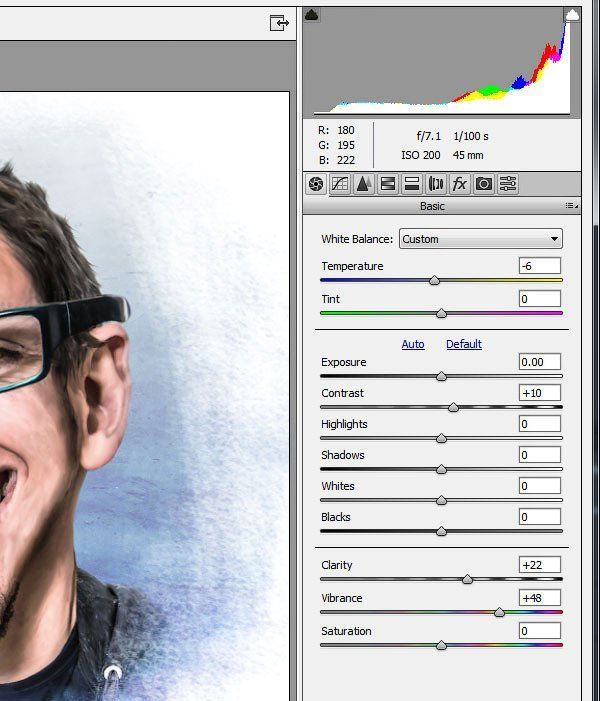The width and height of the screenshot is (600, 701).
Task: Open the Split Toning panel tab
Action: [x=412, y=184]
